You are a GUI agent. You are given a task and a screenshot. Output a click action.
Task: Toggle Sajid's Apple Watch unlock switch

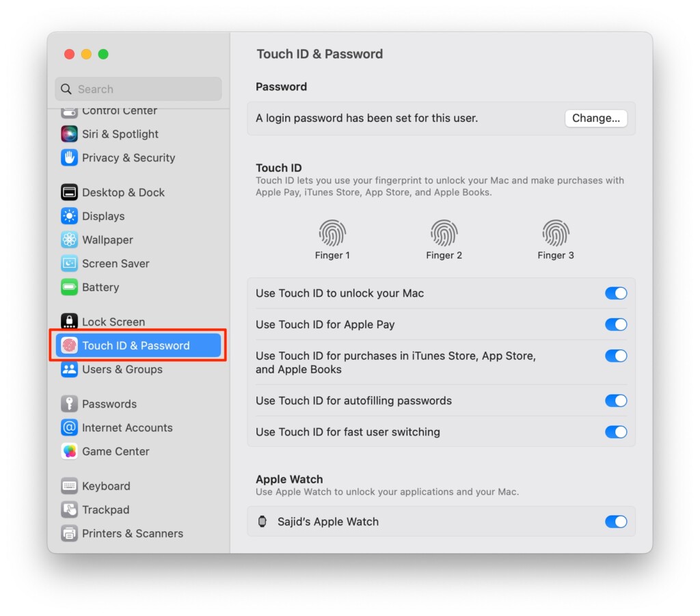tap(616, 522)
